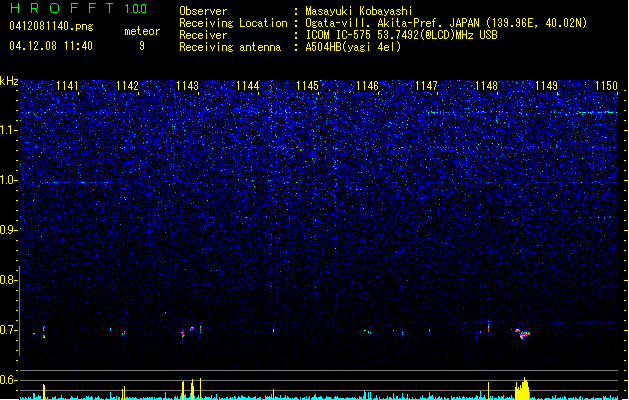Viewport: 629px width, 400px height.
Task: Click the 1.0 kHz axis label
Action: (x=8, y=180)
